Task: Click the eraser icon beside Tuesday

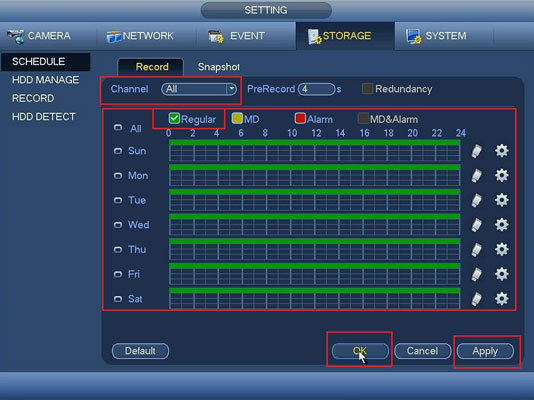Action: click(x=477, y=200)
